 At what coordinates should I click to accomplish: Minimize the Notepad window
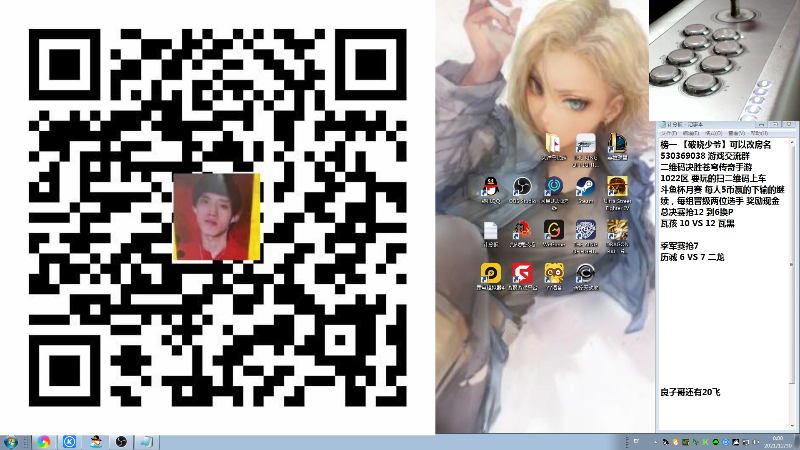pyautogui.click(x=761, y=124)
